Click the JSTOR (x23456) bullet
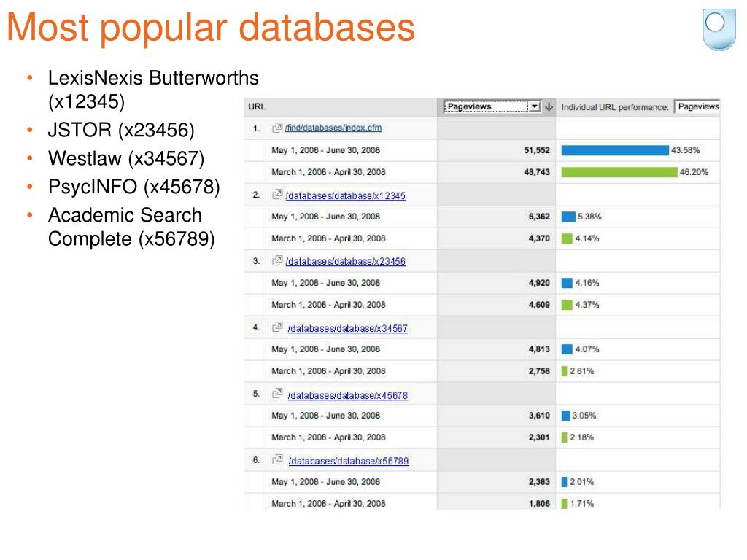747x560 pixels. [x=121, y=130]
